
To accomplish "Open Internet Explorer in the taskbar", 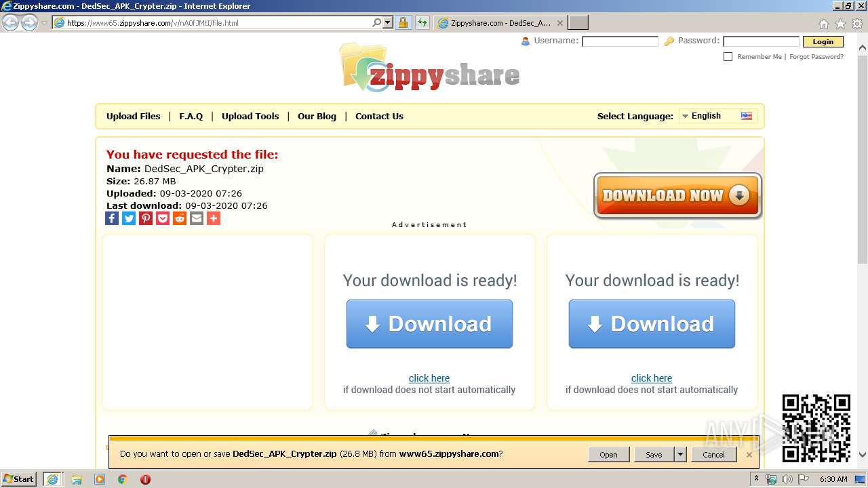I will (53, 479).
